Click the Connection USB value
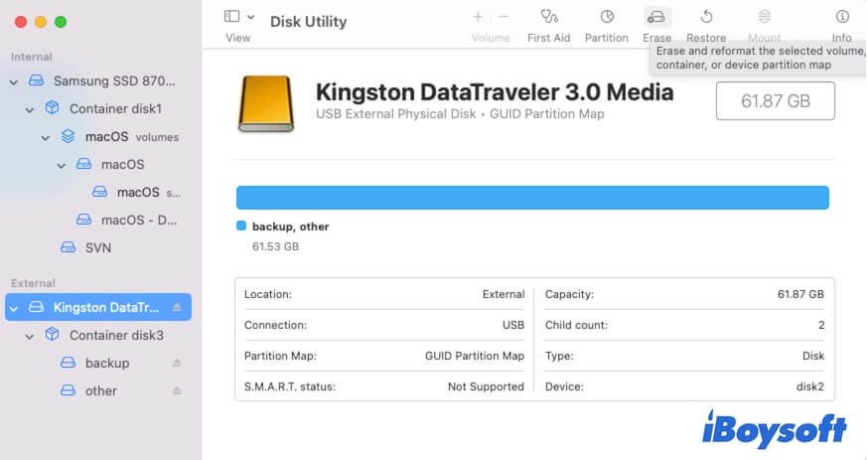This screenshot has width=868, height=460. [513, 325]
